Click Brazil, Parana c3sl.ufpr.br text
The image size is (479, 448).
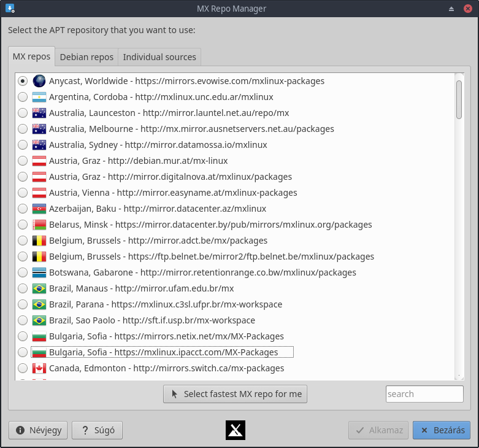point(166,304)
